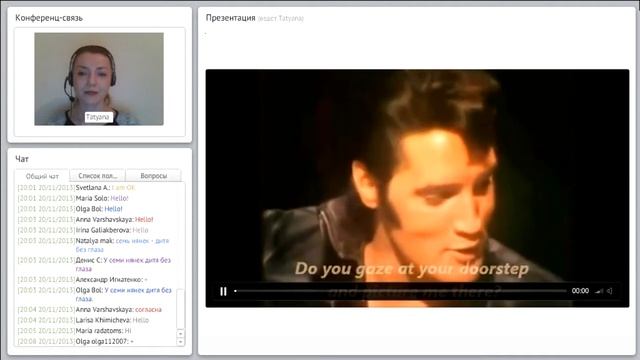The width and height of the screenshot is (640, 360).
Task: Click the chat scrollbar up arrow
Action: (180, 333)
